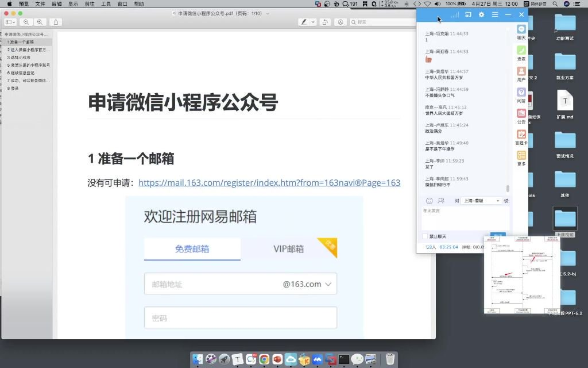The image size is (588, 368).
Task: Click the Apple menu logo
Action: 9,4
